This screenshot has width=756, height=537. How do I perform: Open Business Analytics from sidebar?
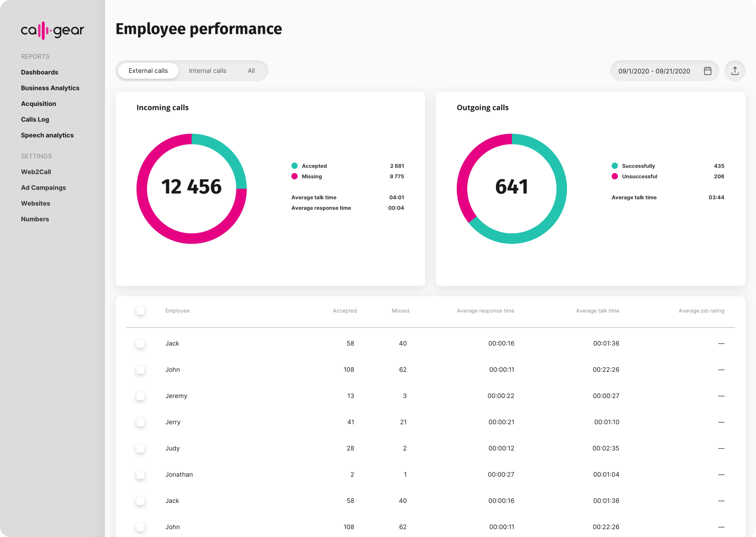click(x=50, y=88)
